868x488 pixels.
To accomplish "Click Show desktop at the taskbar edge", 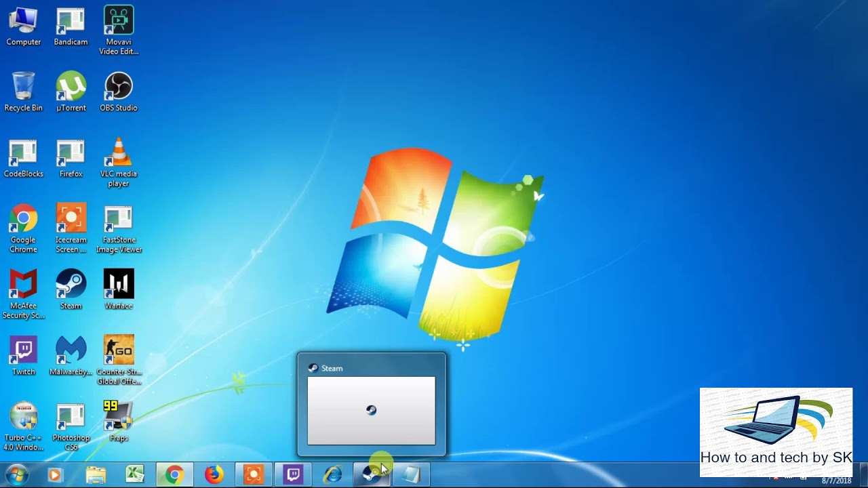I will coord(863,475).
